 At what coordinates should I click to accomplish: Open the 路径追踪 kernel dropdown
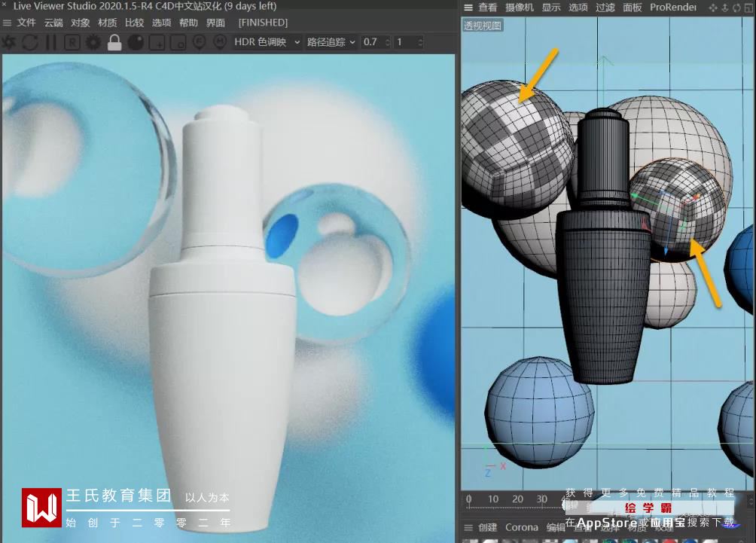(x=331, y=42)
